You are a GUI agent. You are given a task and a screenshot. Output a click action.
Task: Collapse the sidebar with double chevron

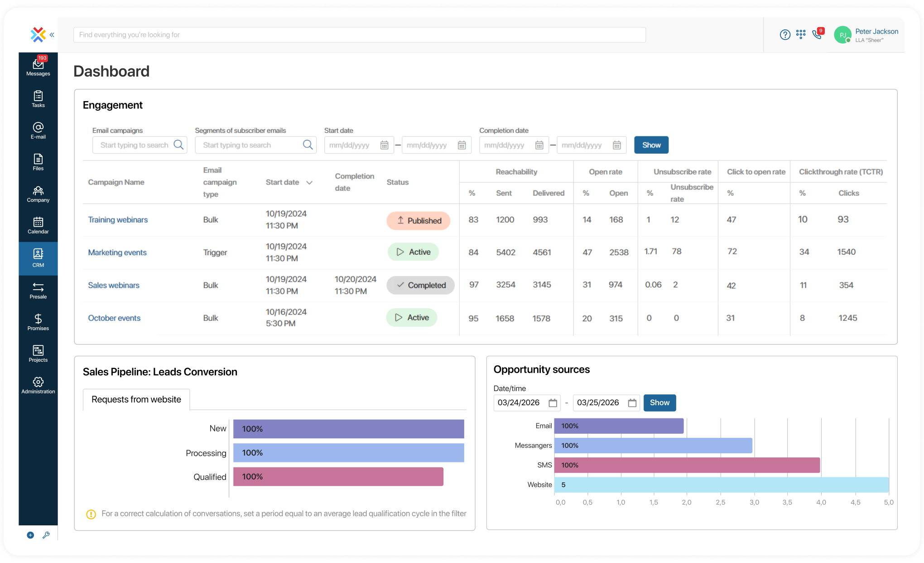(52, 34)
